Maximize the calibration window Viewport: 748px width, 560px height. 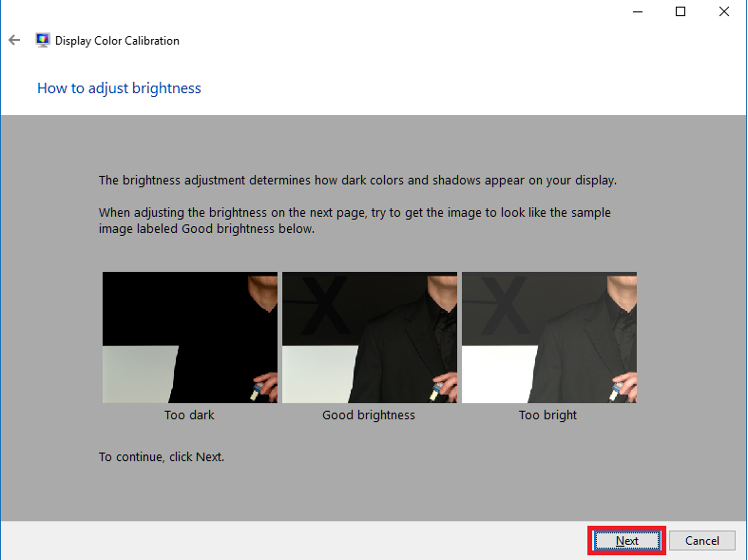(681, 11)
